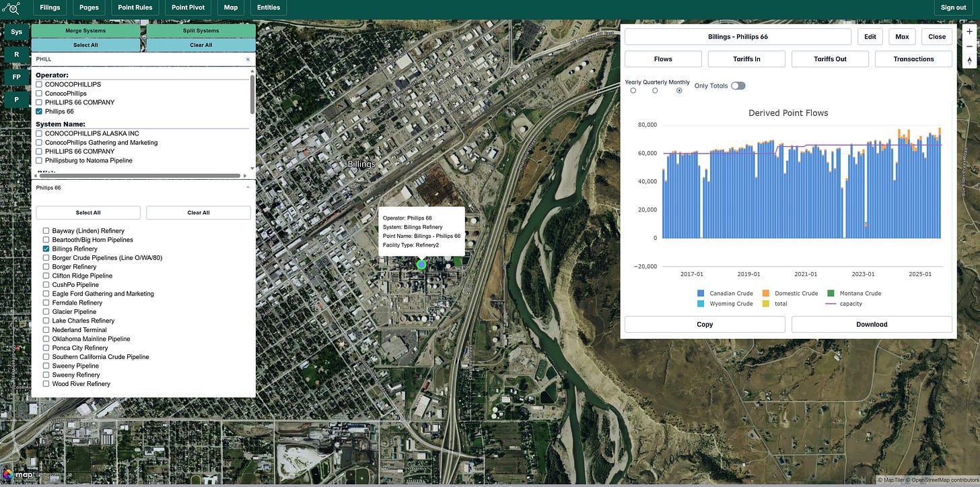This screenshot has height=487, width=980.
Task: Click the teal Select All button
Action: tap(85, 45)
